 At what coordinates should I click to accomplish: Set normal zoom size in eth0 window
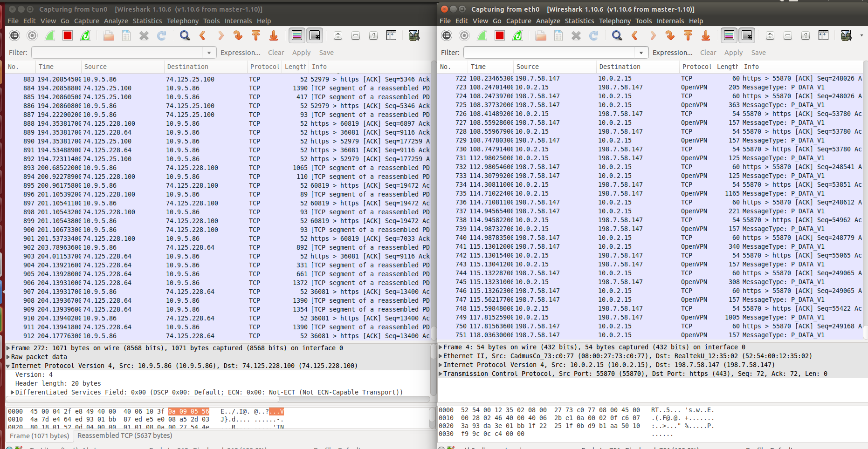(806, 35)
